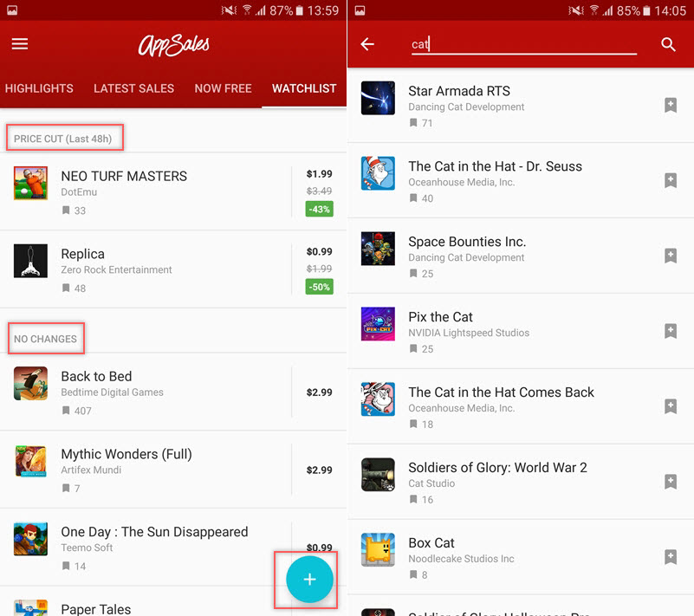The height and width of the screenshot is (616, 694).
Task: Open The Cat in the Hat Comes Back icon
Action: (x=378, y=399)
